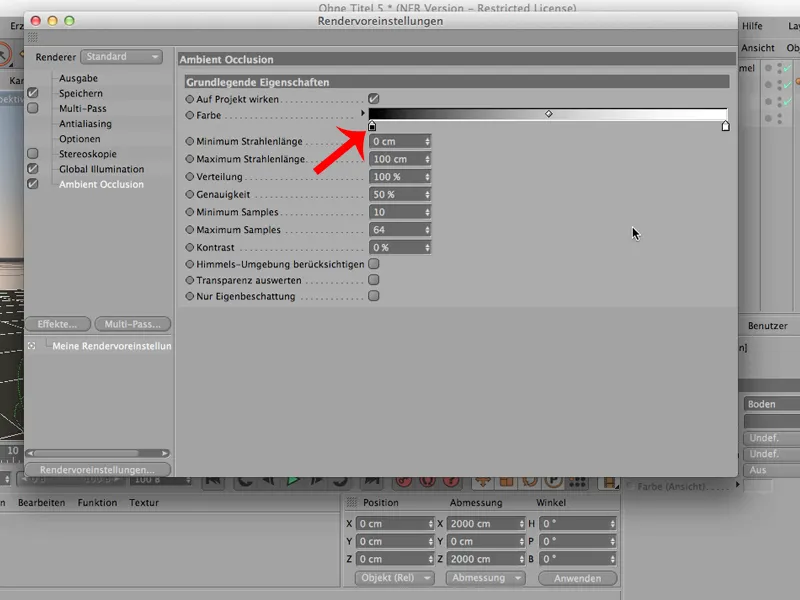Open the 'Effekte...' dialog
The image size is (800, 600).
point(57,323)
